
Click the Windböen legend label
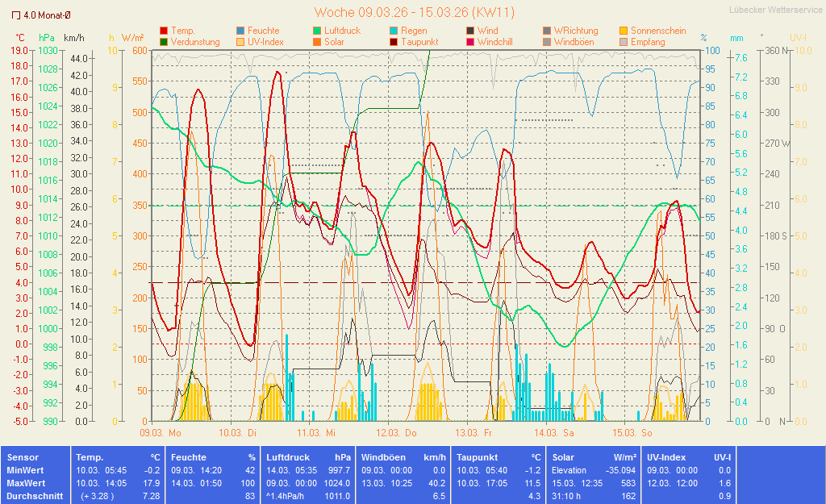click(574, 42)
